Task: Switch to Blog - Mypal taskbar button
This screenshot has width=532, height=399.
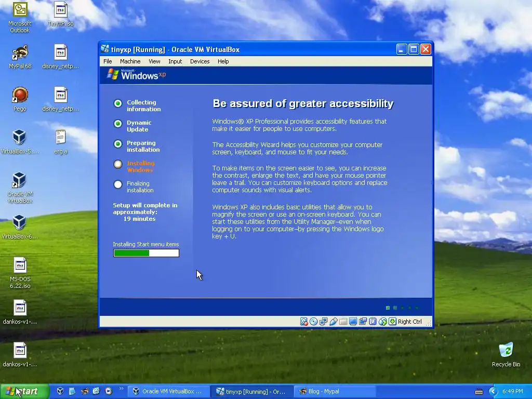Action: tap(336, 392)
